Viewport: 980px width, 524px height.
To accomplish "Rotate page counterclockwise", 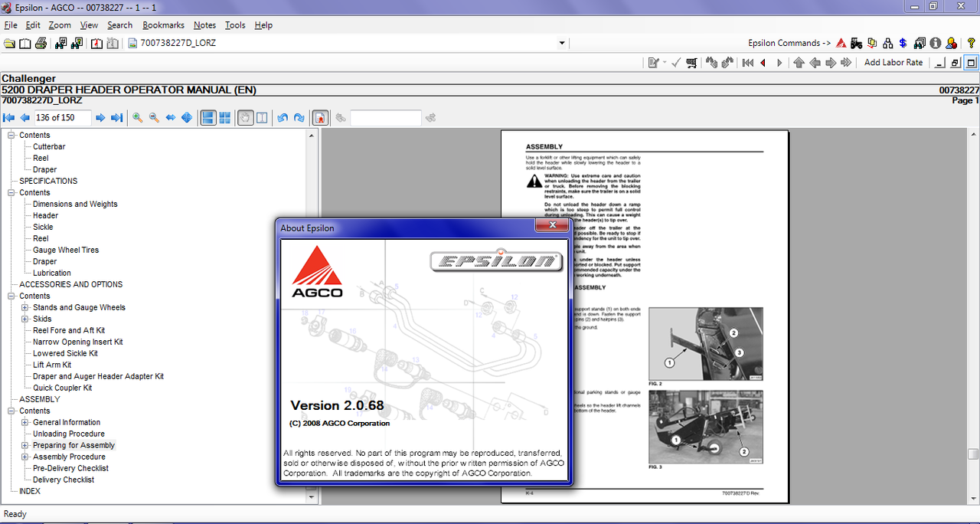I will [283, 117].
